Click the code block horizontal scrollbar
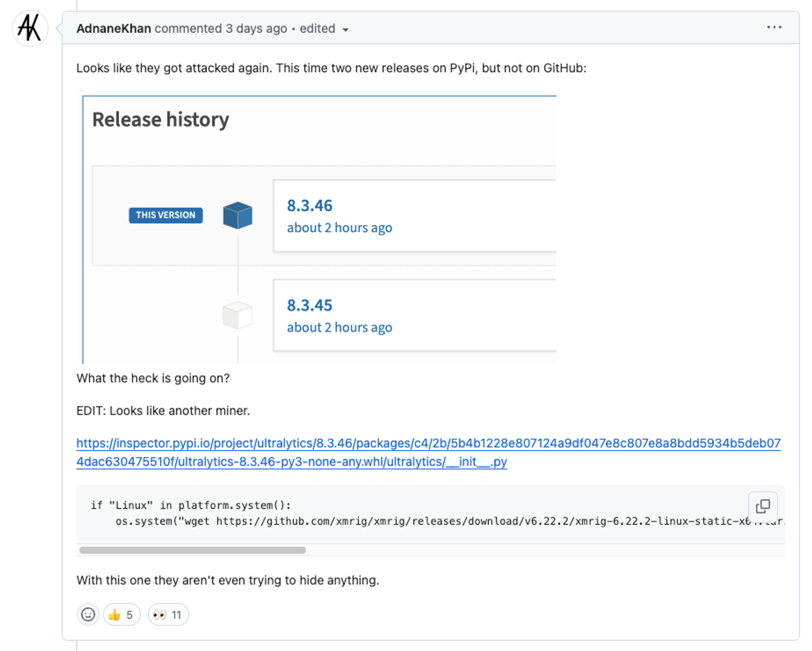 tap(193, 551)
